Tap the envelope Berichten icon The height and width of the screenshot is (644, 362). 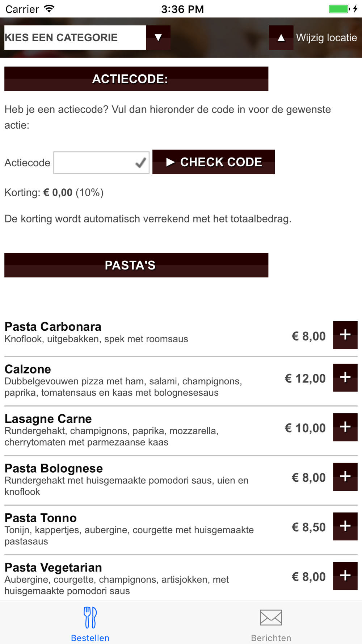(x=271, y=618)
